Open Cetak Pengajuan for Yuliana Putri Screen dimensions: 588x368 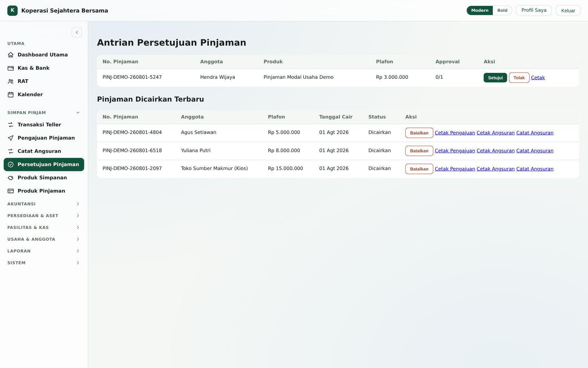(455, 151)
